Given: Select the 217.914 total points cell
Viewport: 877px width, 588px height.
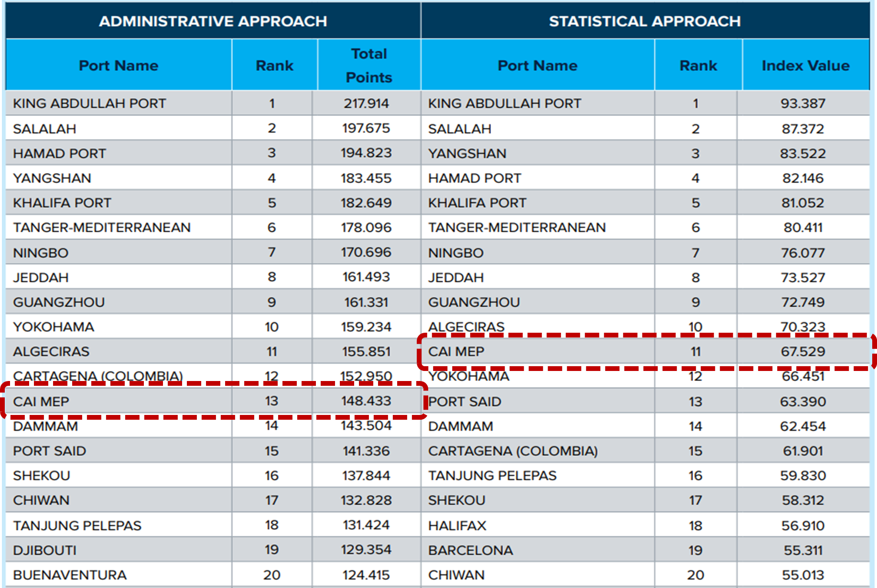Looking at the screenshot, I should (367, 103).
